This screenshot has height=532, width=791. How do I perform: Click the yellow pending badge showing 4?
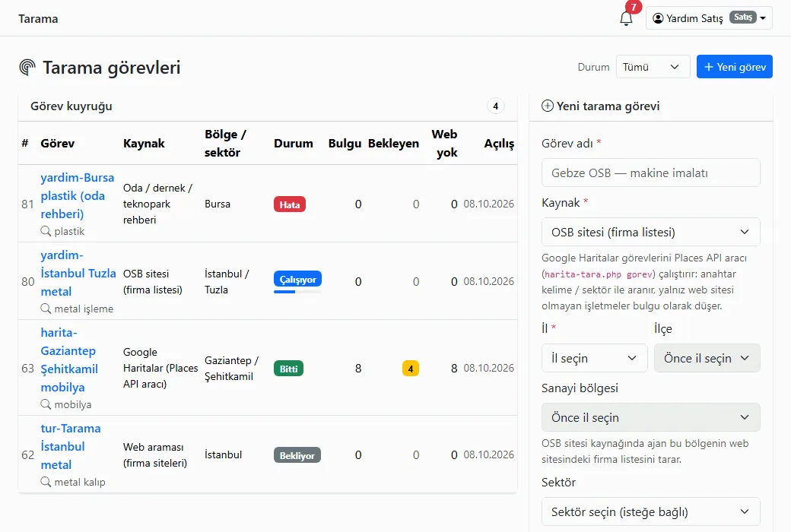pyautogui.click(x=411, y=369)
